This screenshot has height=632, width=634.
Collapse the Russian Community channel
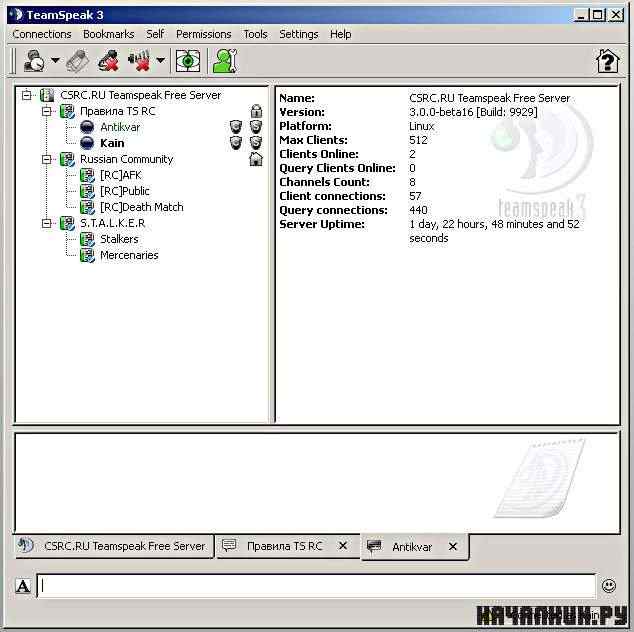pyautogui.click(x=47, y=159)
